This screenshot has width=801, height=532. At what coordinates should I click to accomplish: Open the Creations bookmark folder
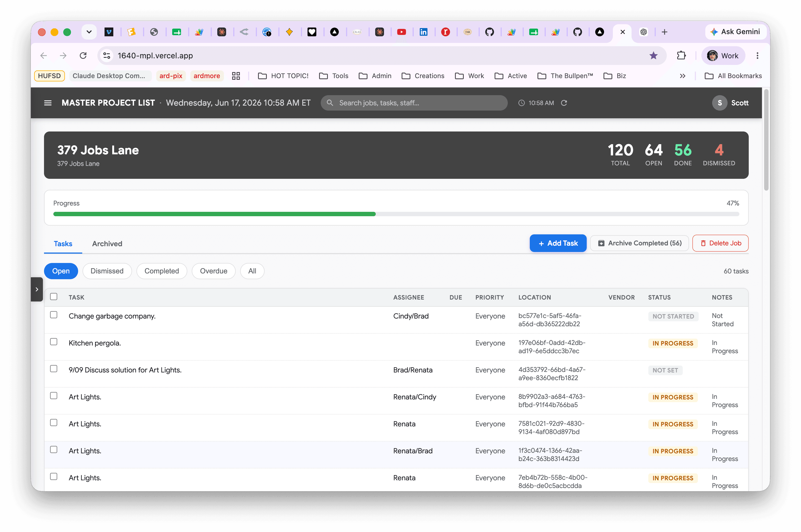click(x=423, y=76)
